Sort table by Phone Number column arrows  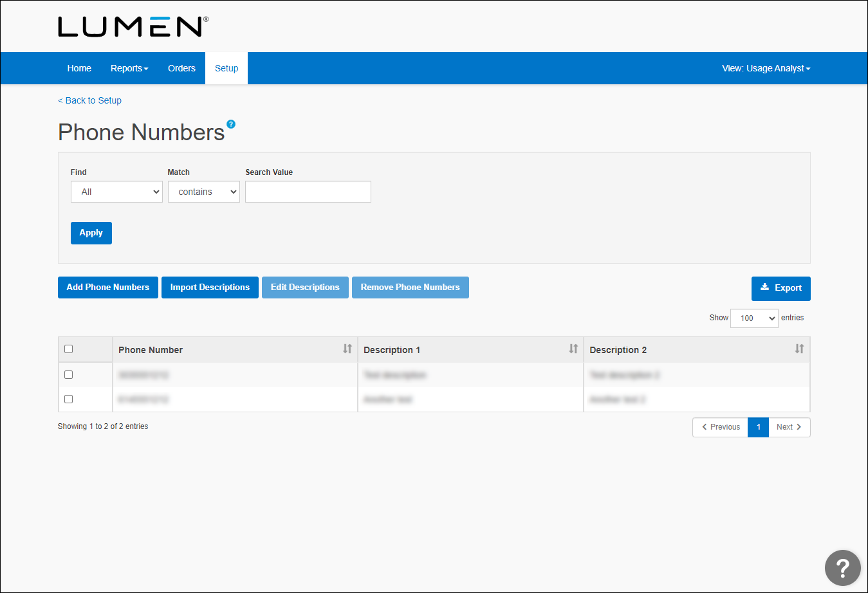pos(347,349)
